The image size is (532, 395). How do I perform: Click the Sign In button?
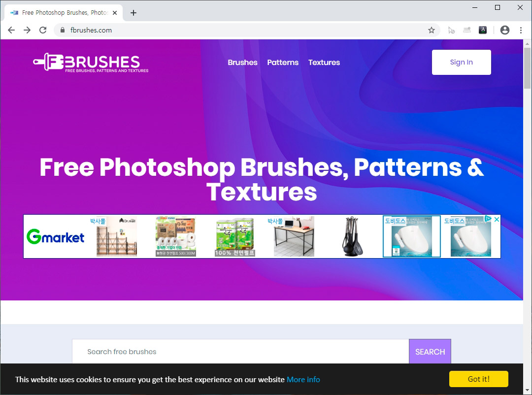(x=462, y=62)
